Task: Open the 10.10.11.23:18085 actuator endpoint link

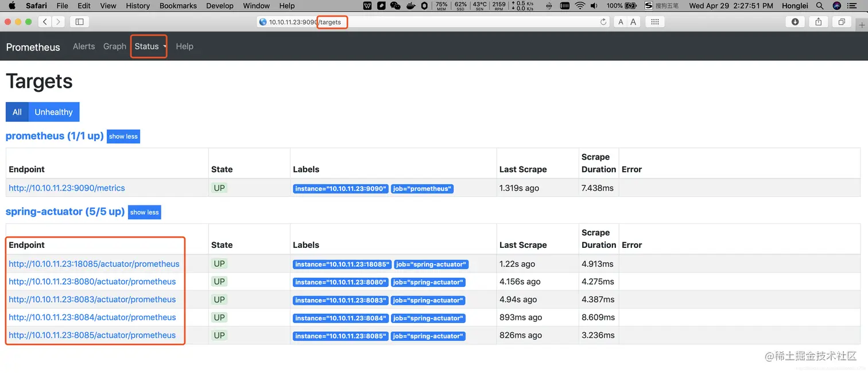Action: 94,264
